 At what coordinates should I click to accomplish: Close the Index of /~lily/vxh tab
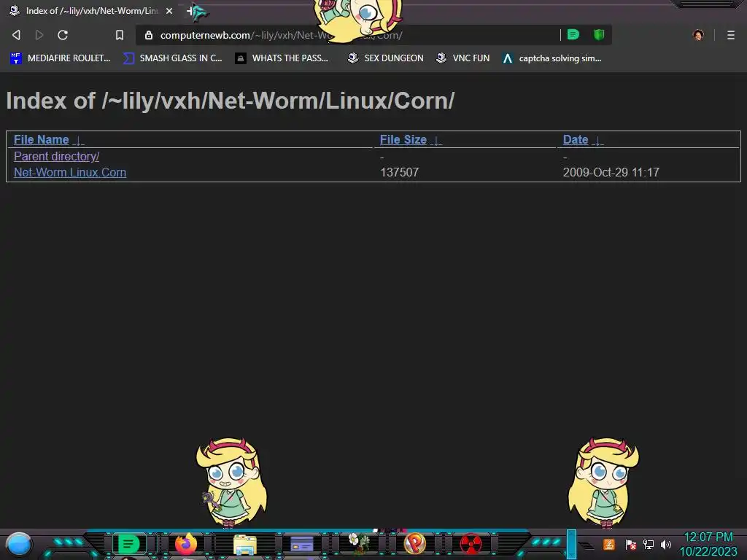pyautogui.click(x=169, y=10)
